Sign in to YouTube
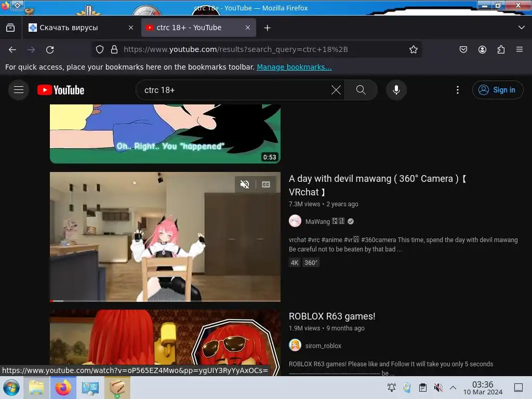Screen dimensions: 532x399 click(x=497, y=90)
